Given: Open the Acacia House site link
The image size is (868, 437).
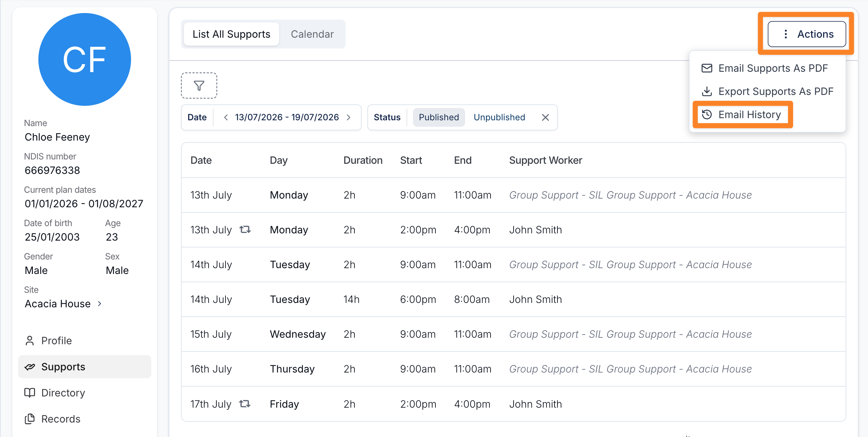Looking at the screenshot, I should click(x=63, y=304).
